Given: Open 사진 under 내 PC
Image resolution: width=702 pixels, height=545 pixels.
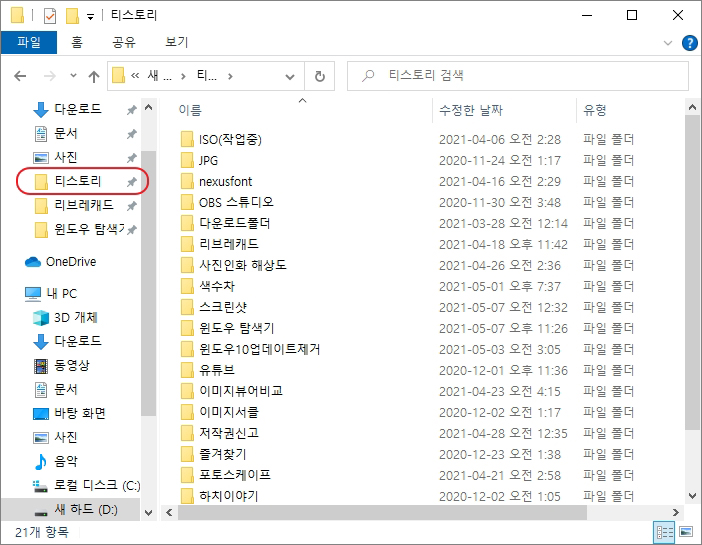Looking at the screenshot, I should 65,437.
